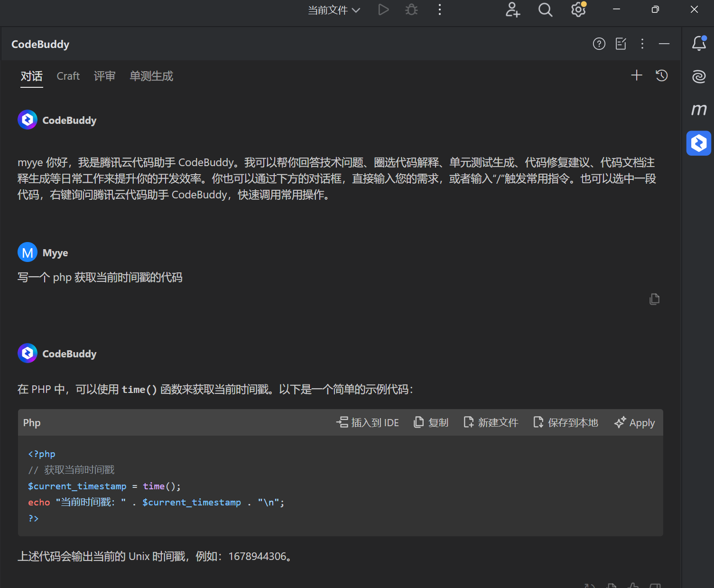Image resolution: width=714 pixels, height=588 pixels.
Task: Switch to the Craft tab
Action: click(68, 76)
